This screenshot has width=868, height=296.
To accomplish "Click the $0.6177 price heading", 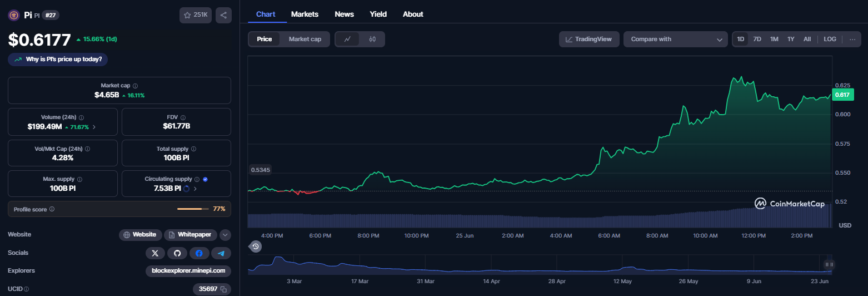I will coord(39,40).
